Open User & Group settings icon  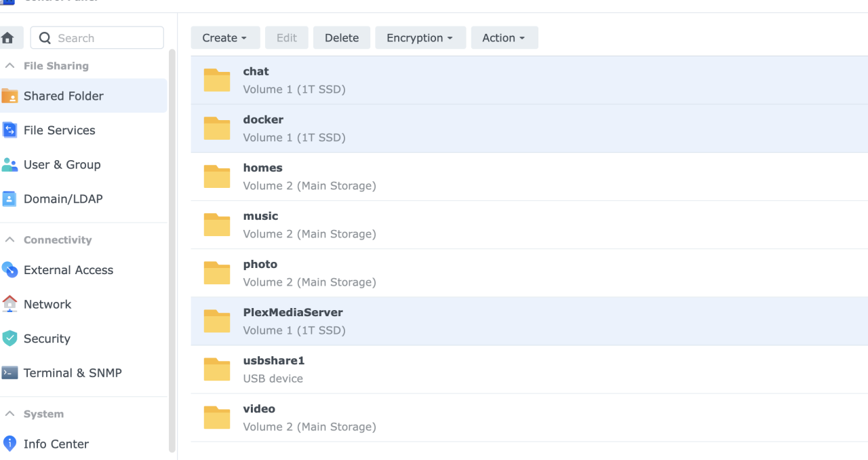tap(9, 164)
